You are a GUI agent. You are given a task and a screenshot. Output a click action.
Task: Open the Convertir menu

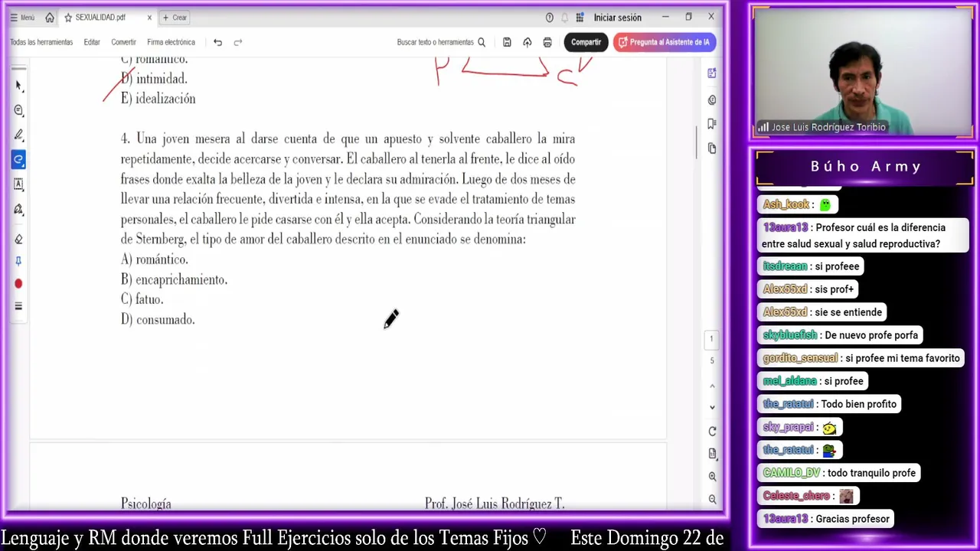point(123,42)
